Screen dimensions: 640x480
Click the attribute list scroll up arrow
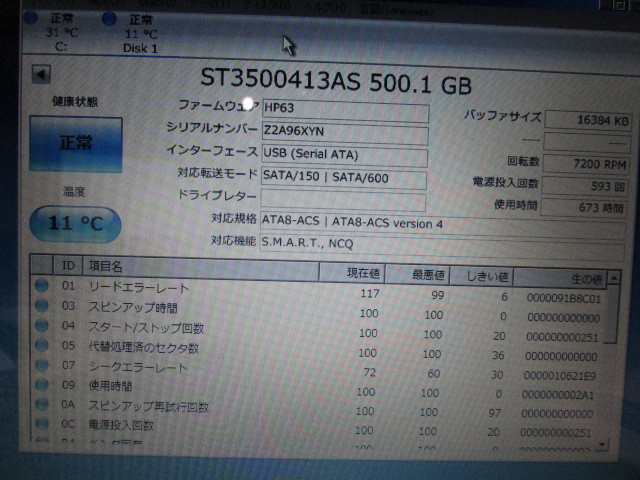point(613,278)
